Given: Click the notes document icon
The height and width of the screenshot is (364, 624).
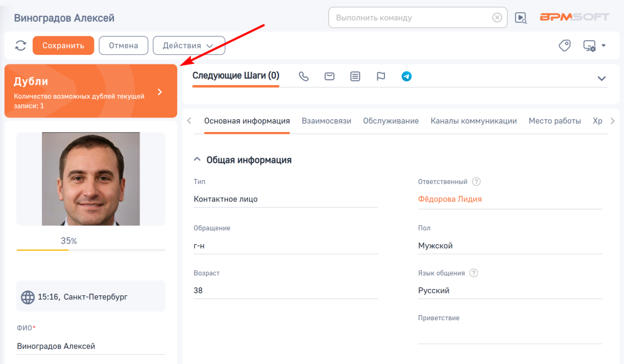Looking at the screenshot, I should (x=355, y=77).
